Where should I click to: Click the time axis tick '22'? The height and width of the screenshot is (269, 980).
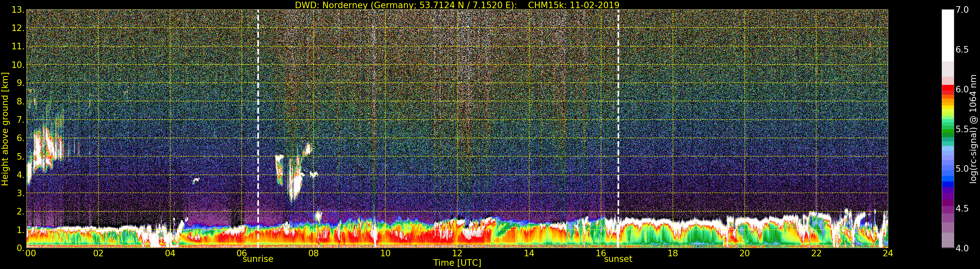[816, 253]
